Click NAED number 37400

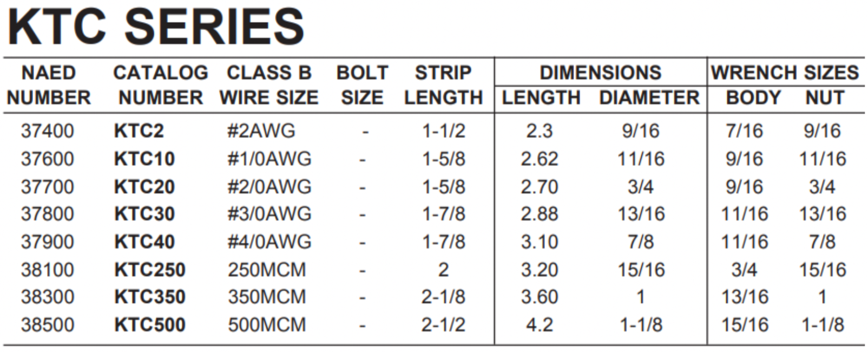pos(48,131)
